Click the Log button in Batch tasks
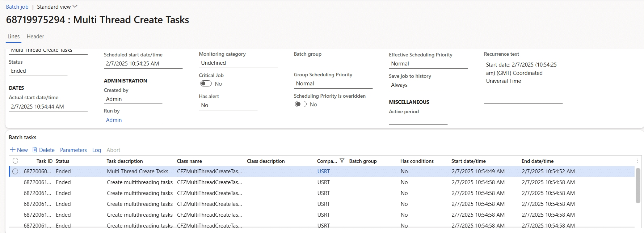This screenshot has height=233, width=644. point(96,150)
